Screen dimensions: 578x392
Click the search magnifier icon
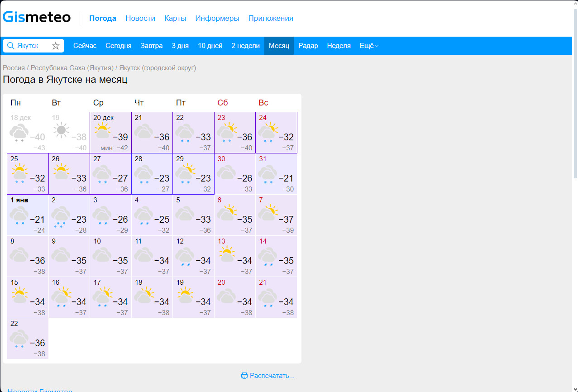(11, 46)
